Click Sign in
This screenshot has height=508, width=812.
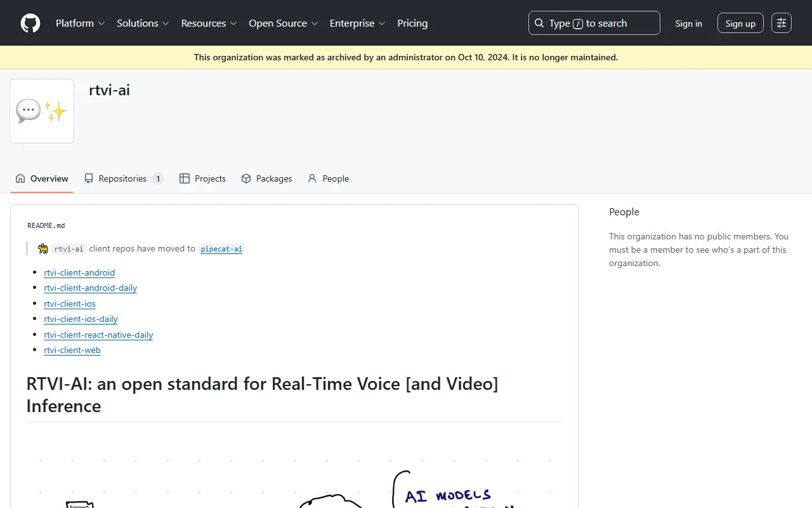tap(689, 23)
